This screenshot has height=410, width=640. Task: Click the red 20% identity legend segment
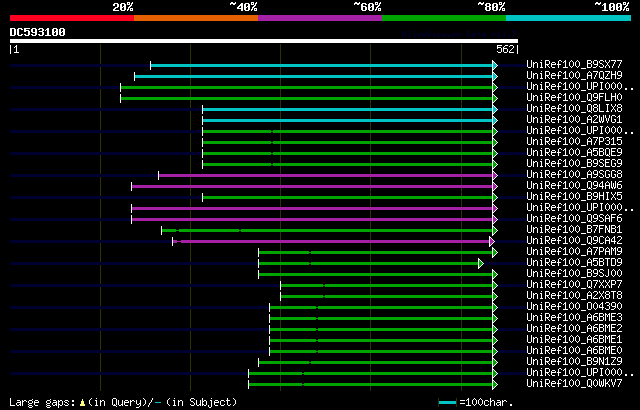coord(72,18)
